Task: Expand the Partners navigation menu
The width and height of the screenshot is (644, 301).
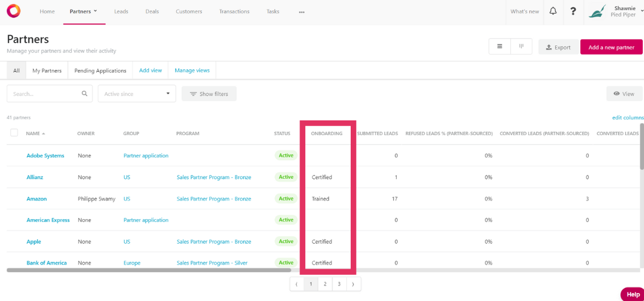Action: click(x=84, y=11)
